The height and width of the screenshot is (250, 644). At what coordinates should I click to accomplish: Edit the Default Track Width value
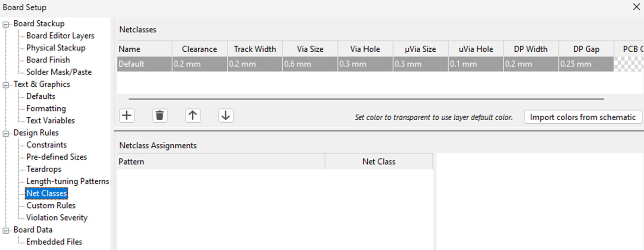[x=255, y=64]
